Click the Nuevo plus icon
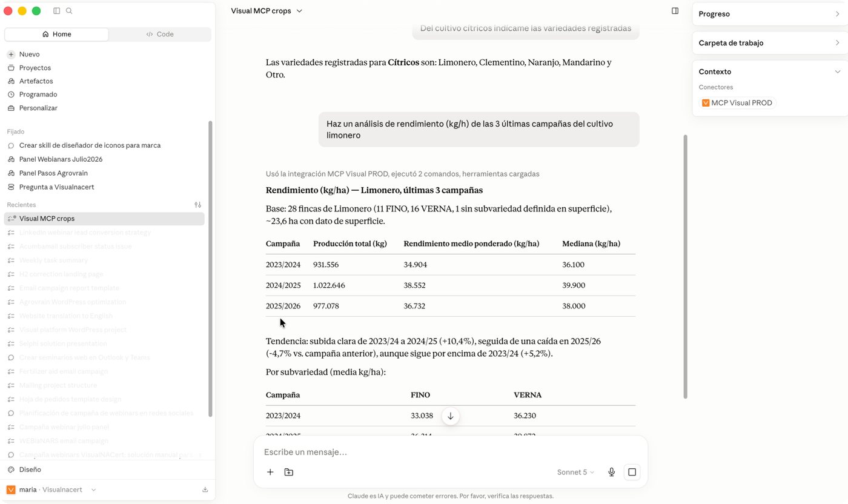Image resolution: width=848 pixels, height=504 pixels. [x=11, y=55]
